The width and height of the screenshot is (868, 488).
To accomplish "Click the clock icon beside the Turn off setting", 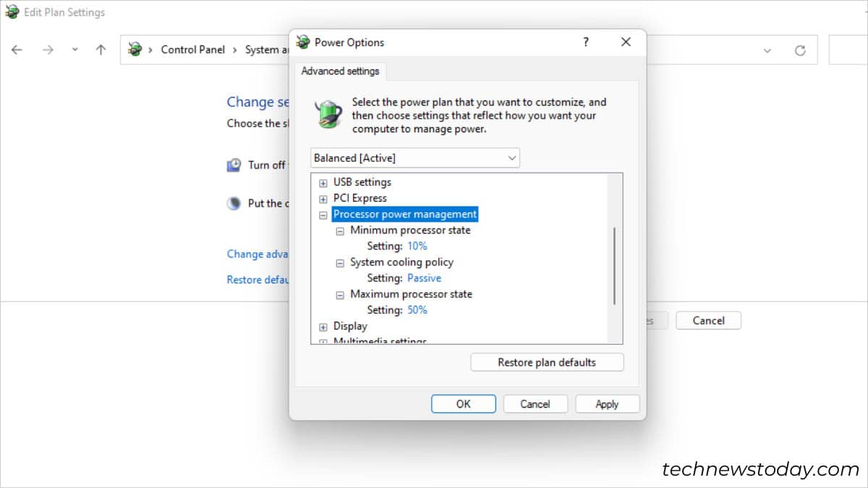I will coord(234,165).
